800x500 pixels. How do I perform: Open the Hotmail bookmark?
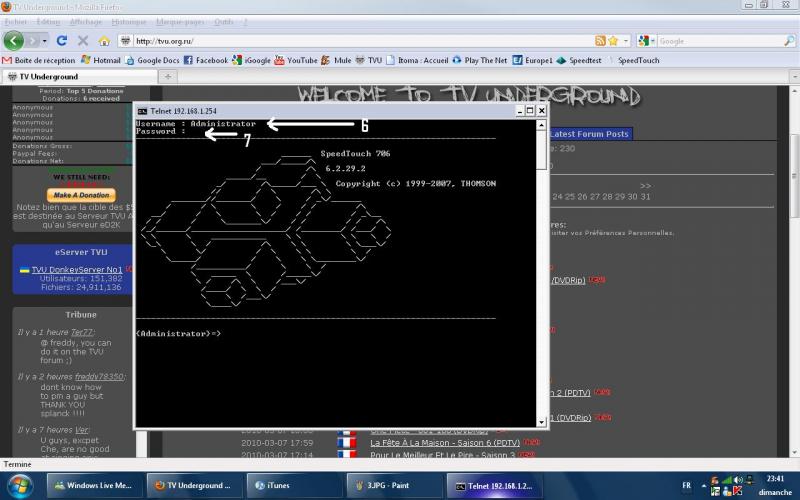pos(101,60)
